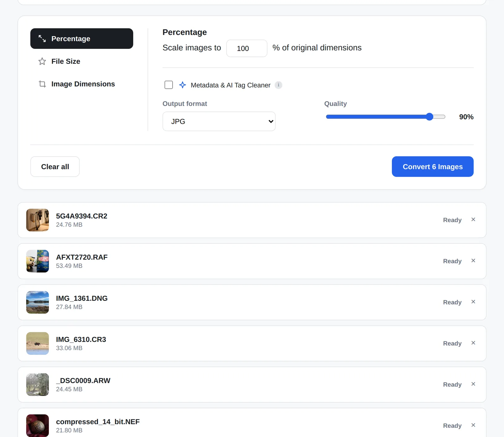This screenshot has height=437, width=504.
Task: Click the file name IMG_1361.DNG
Action: [x=82, y=298]
